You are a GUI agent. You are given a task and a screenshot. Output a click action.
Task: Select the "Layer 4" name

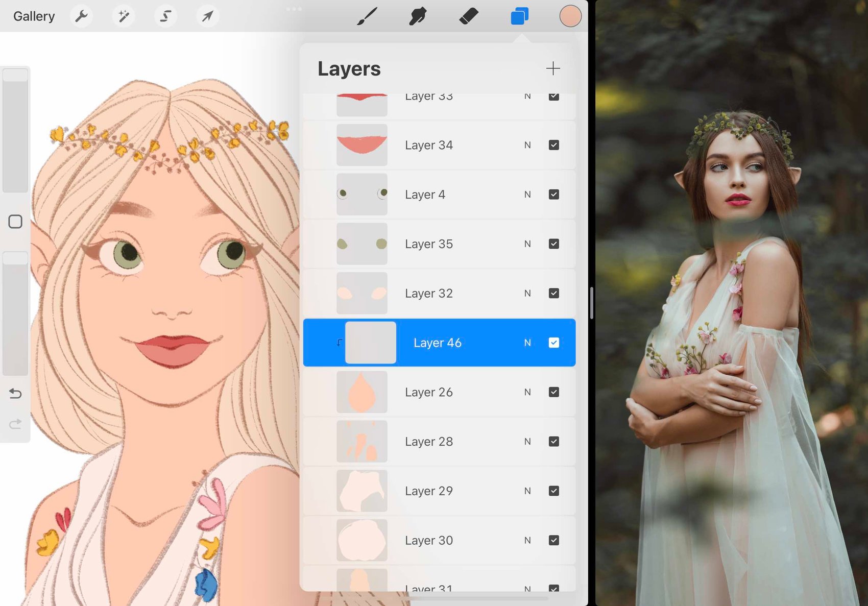[425, 195]
